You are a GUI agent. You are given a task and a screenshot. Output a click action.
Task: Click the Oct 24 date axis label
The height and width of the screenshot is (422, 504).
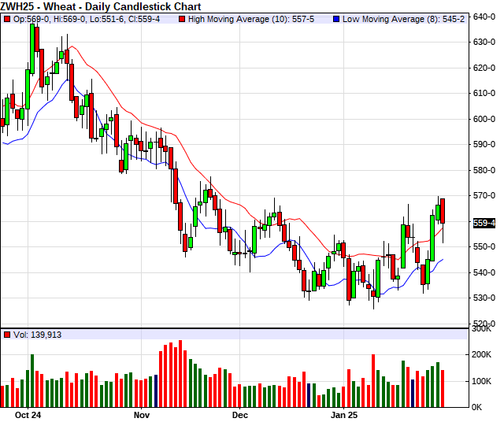point(28,414)
